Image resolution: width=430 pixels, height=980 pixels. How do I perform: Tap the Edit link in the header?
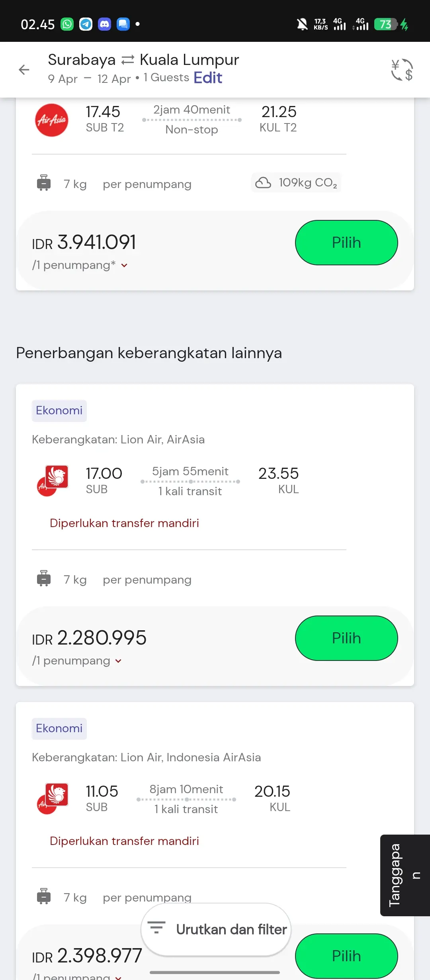tap(207, 78)
